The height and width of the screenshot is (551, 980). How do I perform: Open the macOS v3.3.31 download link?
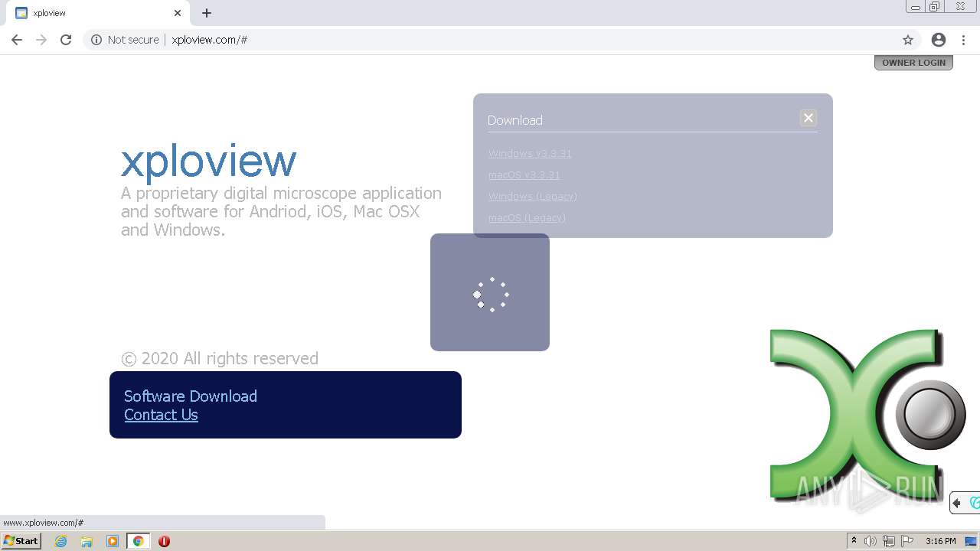click(x=524, y=175)
